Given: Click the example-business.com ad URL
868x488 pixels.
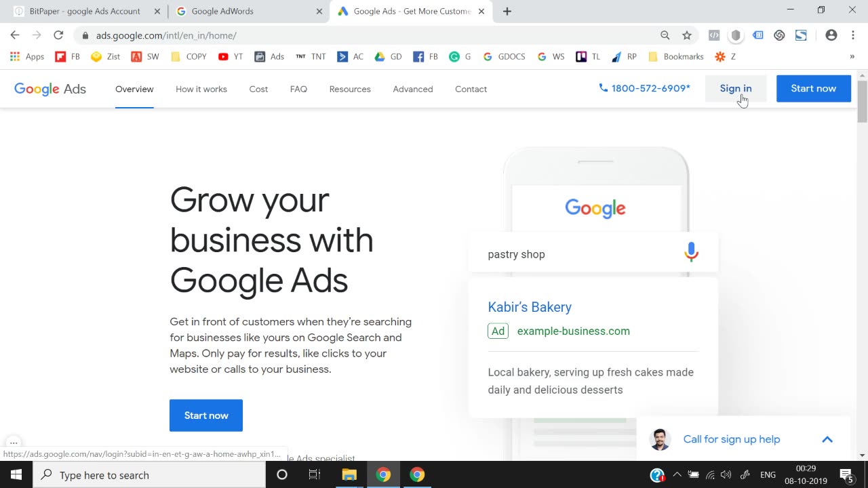Looking at the screenshot, I should [573, 331].
